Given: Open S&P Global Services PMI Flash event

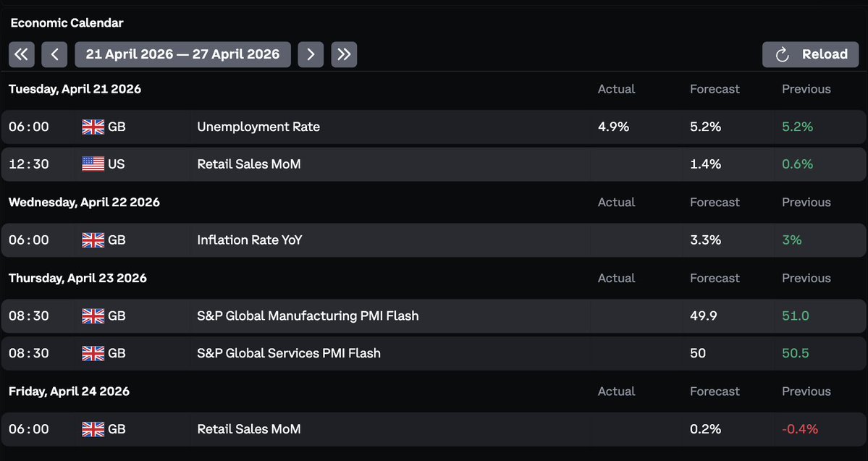Looking at the screenshot, I should 288,354.
